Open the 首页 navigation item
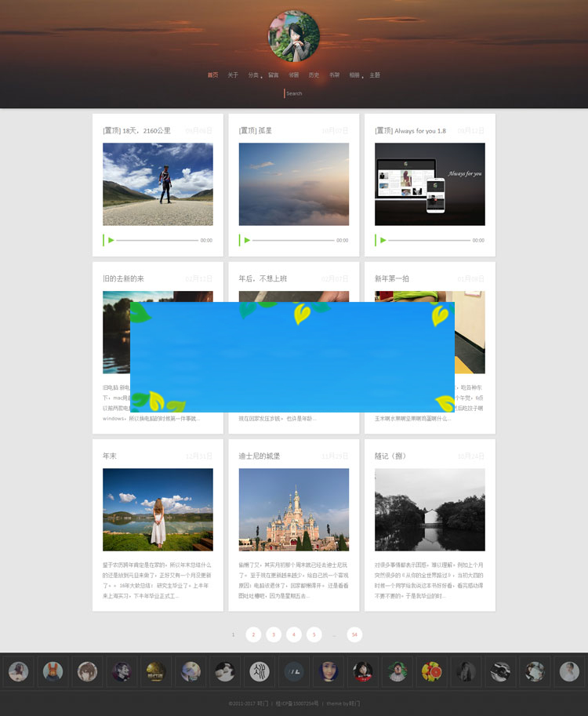This screenshot has height=716, width=588. [212, 75]
